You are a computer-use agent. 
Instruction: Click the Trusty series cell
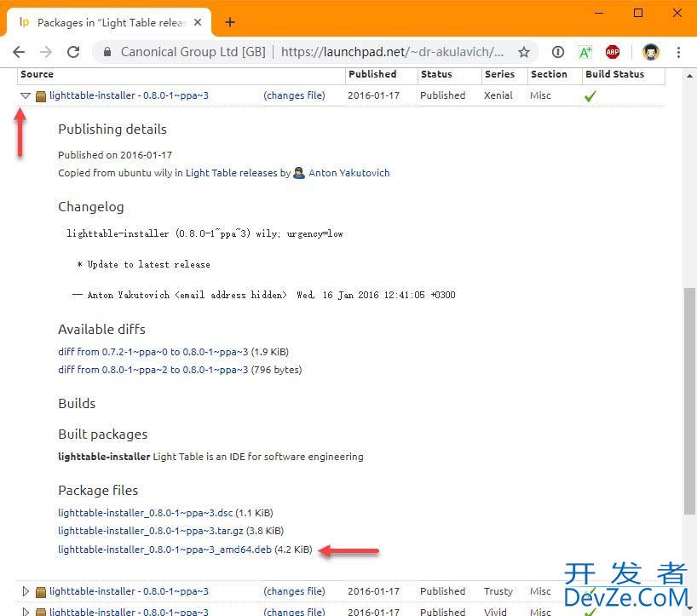click(x=498, y=591)
